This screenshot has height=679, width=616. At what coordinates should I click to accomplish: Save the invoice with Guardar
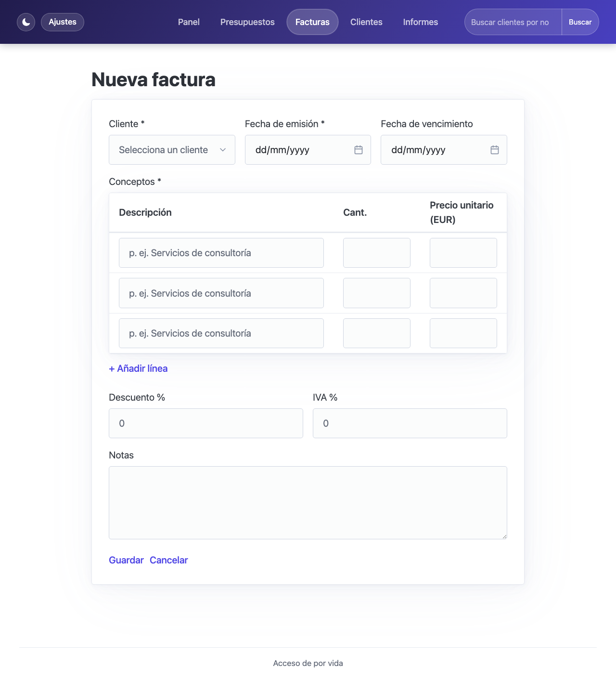pos(126,560)
